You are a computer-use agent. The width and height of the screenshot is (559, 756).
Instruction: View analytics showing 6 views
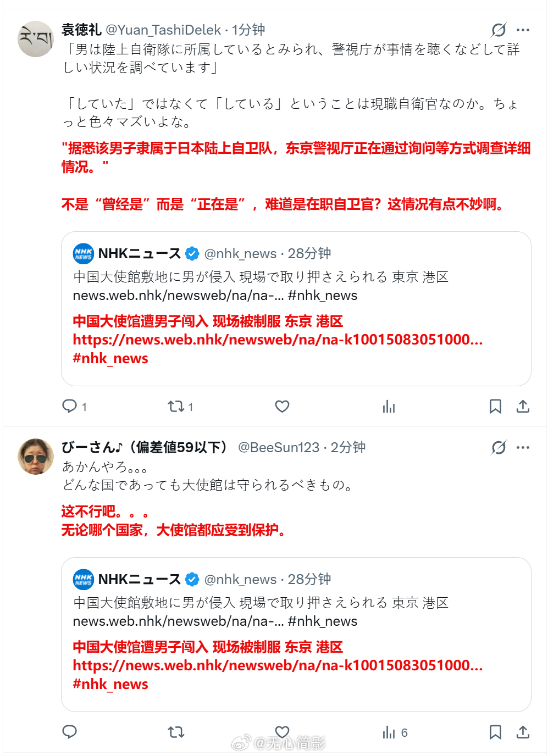(x=395, y=732)
